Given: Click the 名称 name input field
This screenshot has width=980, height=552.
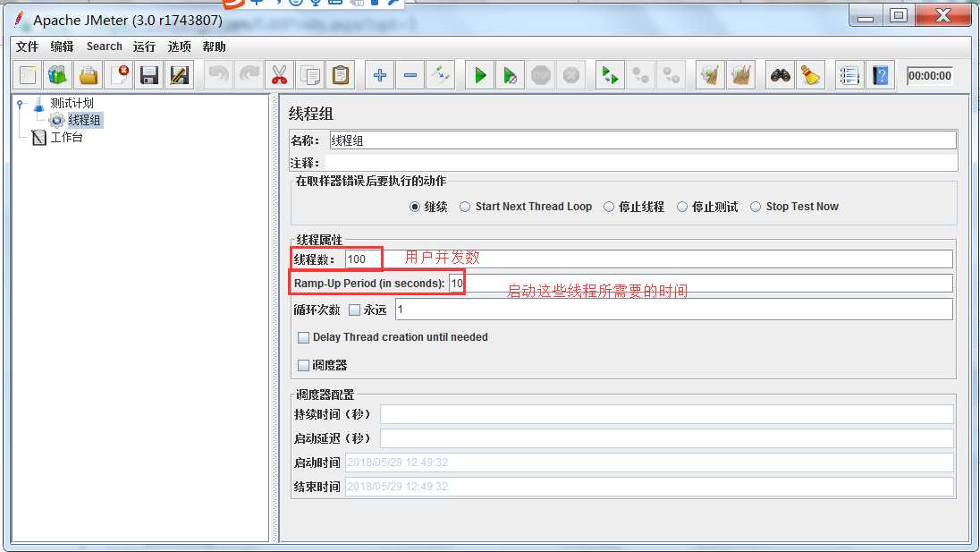Looking at the screenshot, I should coord(643,140).
